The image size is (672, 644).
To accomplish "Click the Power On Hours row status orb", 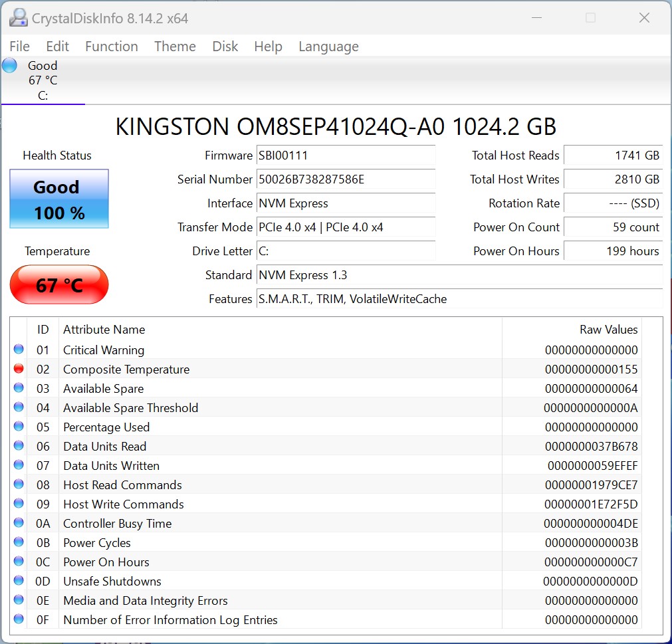I will pos(19,562).
